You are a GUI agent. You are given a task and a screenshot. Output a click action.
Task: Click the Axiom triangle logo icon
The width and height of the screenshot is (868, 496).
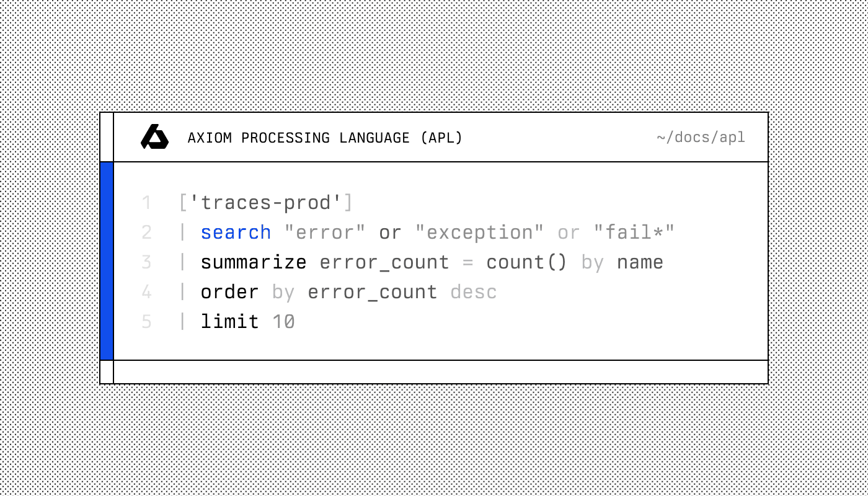tap(154, 137)
